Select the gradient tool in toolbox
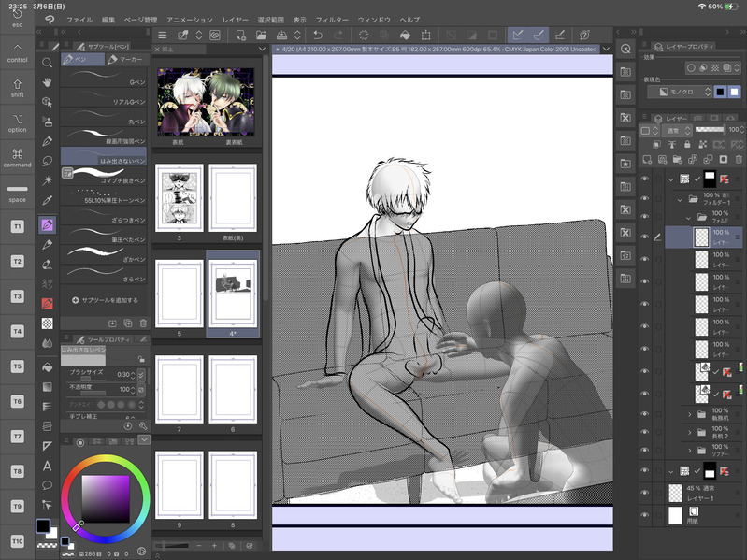 click(47, 387)
